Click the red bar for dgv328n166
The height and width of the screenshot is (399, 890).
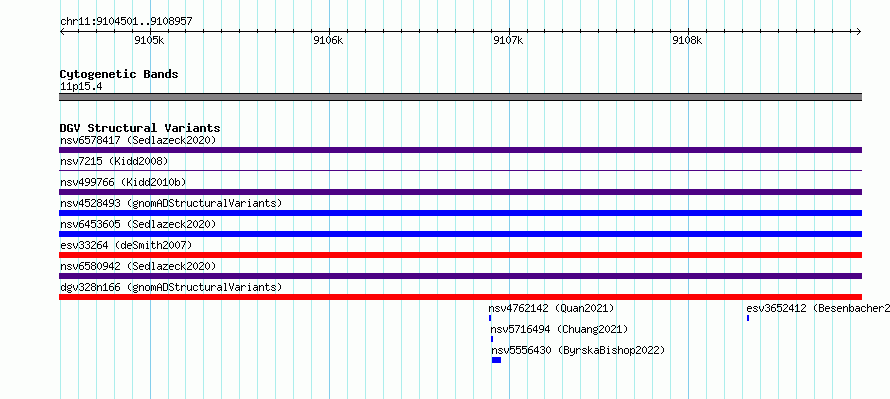click(460, 297)
